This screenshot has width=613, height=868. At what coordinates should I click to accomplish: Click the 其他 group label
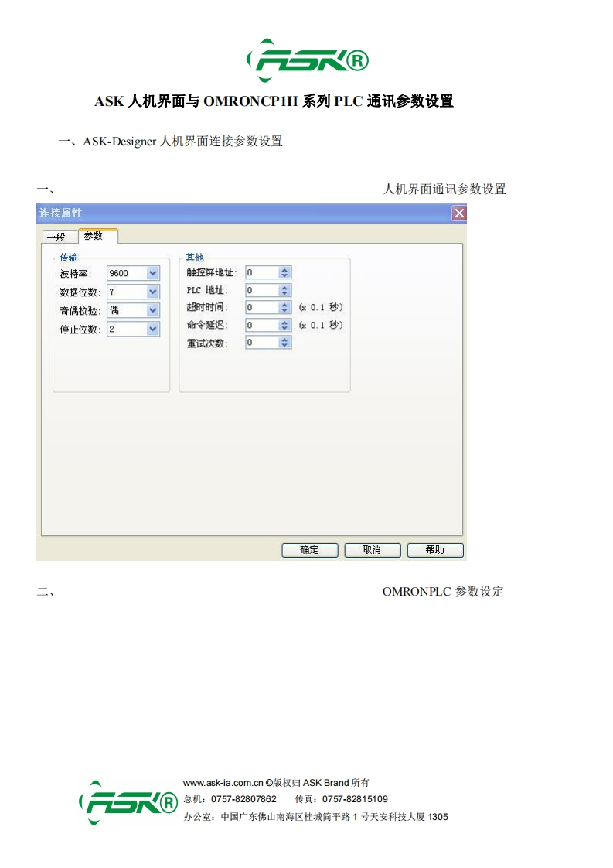pos(194,258)
